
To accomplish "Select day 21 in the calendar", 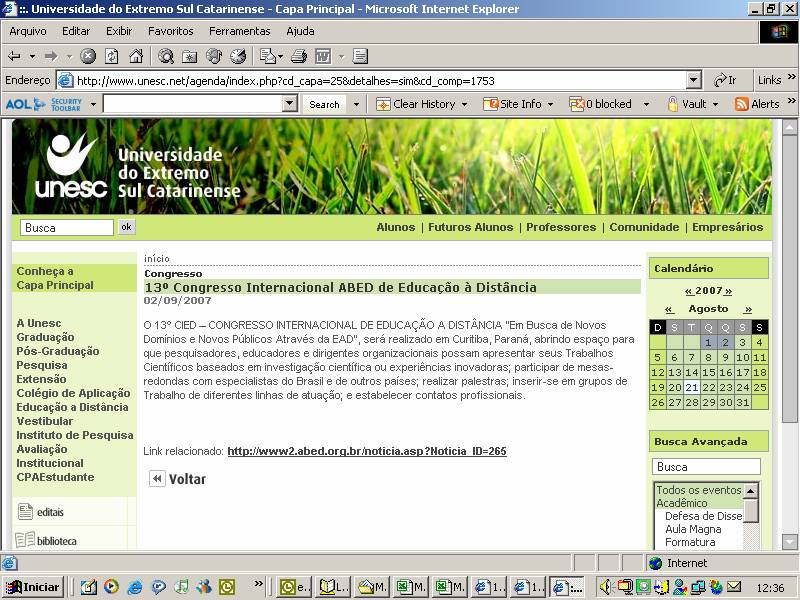I will coord(692,387).
